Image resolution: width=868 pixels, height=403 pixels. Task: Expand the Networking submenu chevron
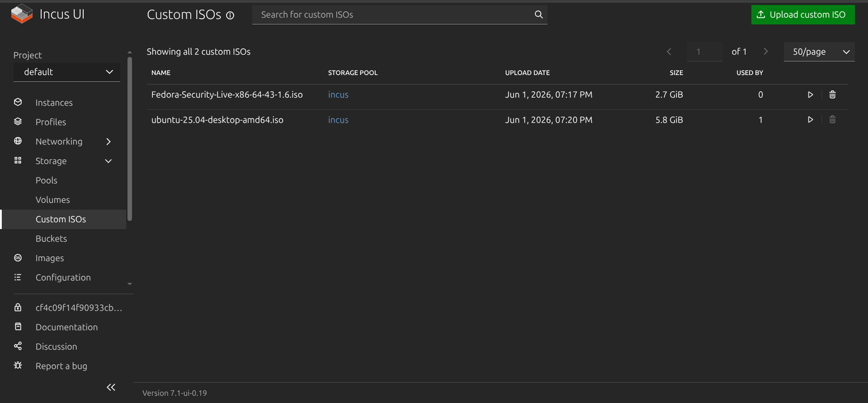[108, 142]
